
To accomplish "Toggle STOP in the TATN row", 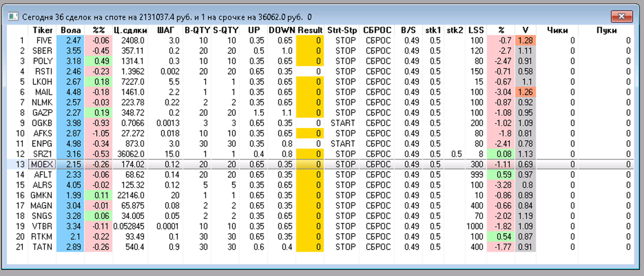I will pyautogui.click(x=345, y=247).
